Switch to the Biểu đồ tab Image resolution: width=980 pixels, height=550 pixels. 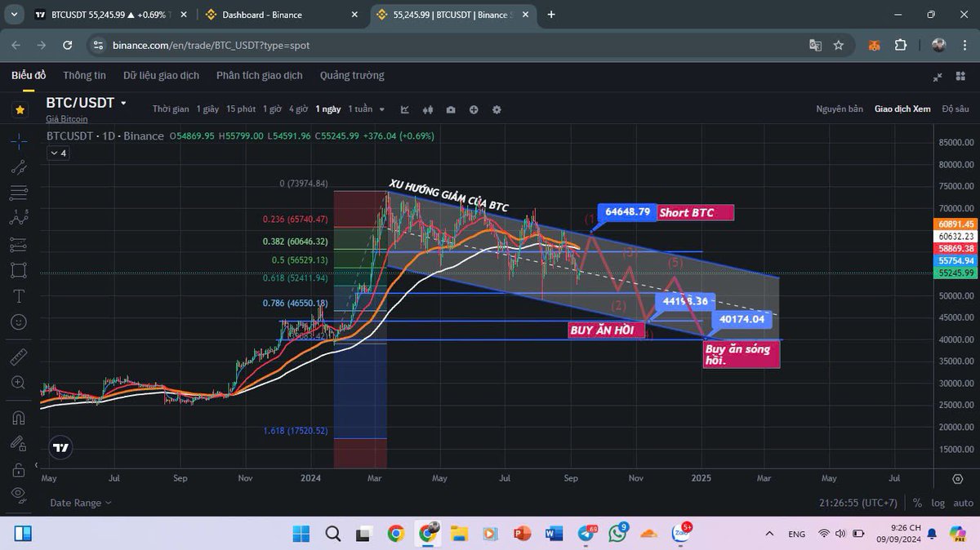tap(29, 75)
